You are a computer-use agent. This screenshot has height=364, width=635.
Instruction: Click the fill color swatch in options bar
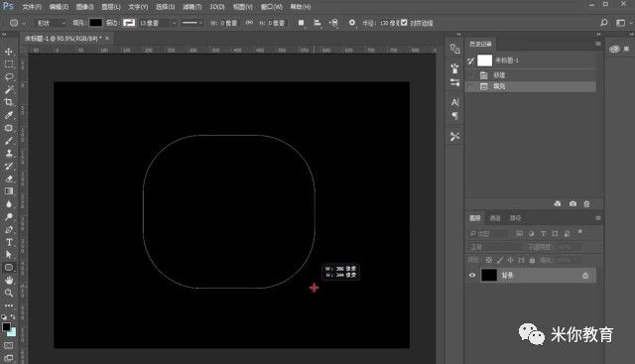pos(95,23)
